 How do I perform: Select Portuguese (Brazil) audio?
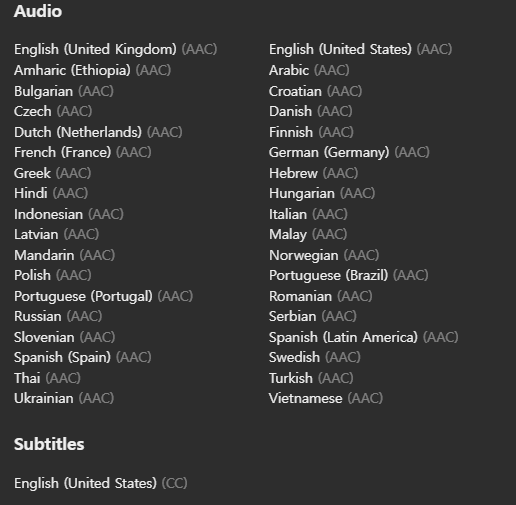pyautogui.click(x=348, y=276)
